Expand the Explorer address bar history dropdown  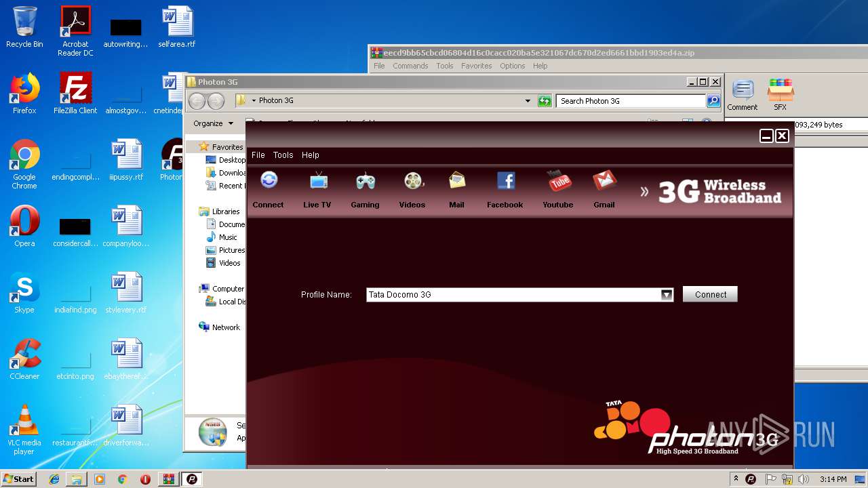528,101
